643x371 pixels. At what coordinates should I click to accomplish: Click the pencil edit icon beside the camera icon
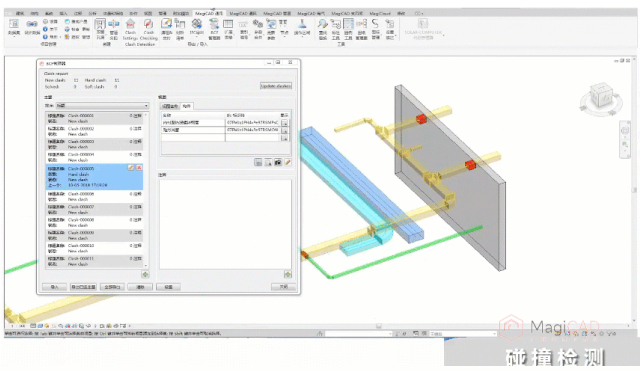[x=288, y=163]
